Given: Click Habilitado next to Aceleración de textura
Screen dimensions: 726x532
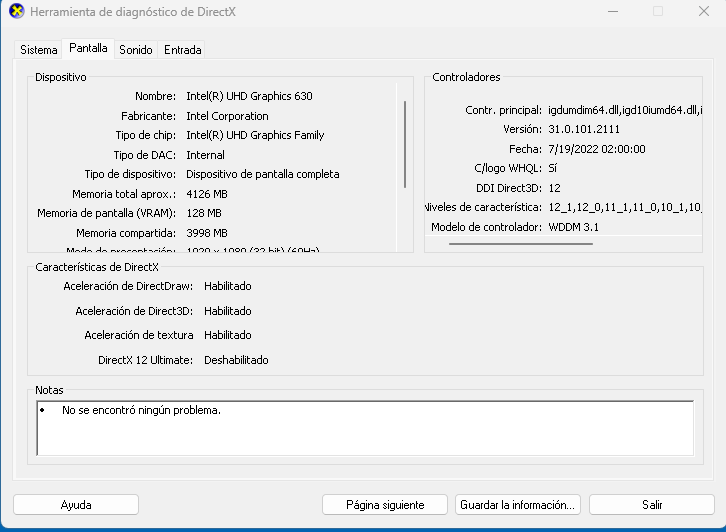Looking at the screenshot, I should [228, 335].
